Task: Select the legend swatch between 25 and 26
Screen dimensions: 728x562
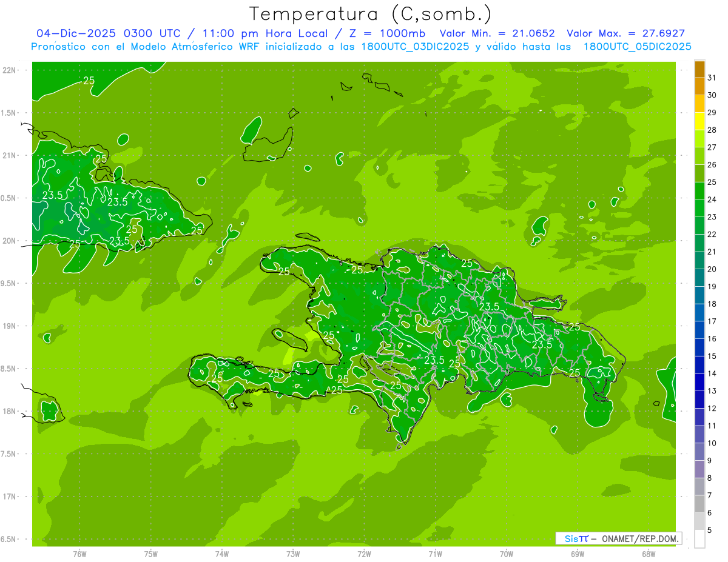Action: point(699,173)
